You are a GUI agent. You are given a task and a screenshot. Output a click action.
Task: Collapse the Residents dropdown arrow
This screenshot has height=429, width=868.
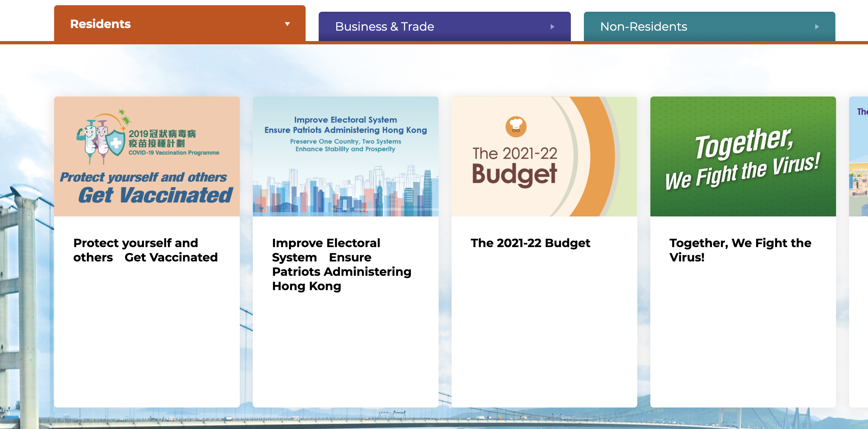click(x=287, y=24)
